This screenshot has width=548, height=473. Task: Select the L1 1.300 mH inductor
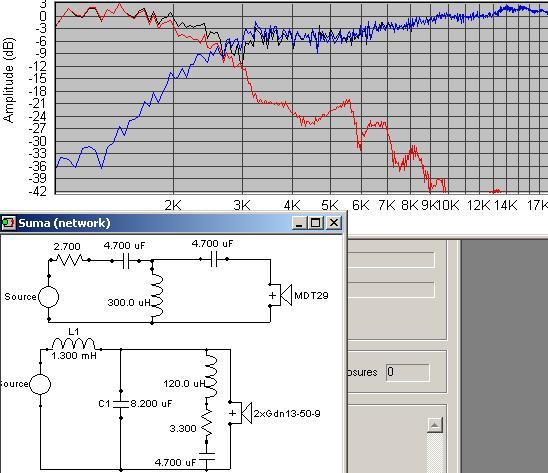coord(73,343)
